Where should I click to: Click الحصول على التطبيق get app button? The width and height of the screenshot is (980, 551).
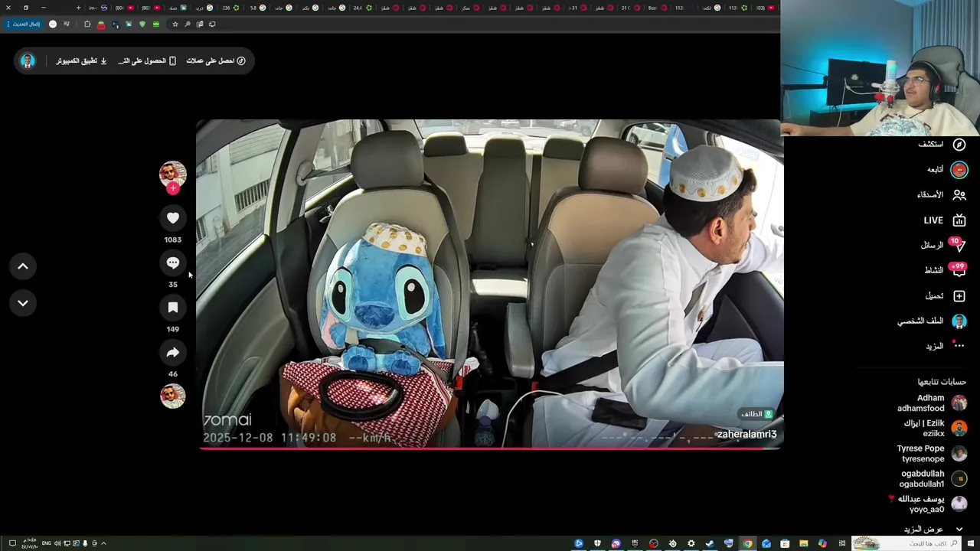click(148, 60)
